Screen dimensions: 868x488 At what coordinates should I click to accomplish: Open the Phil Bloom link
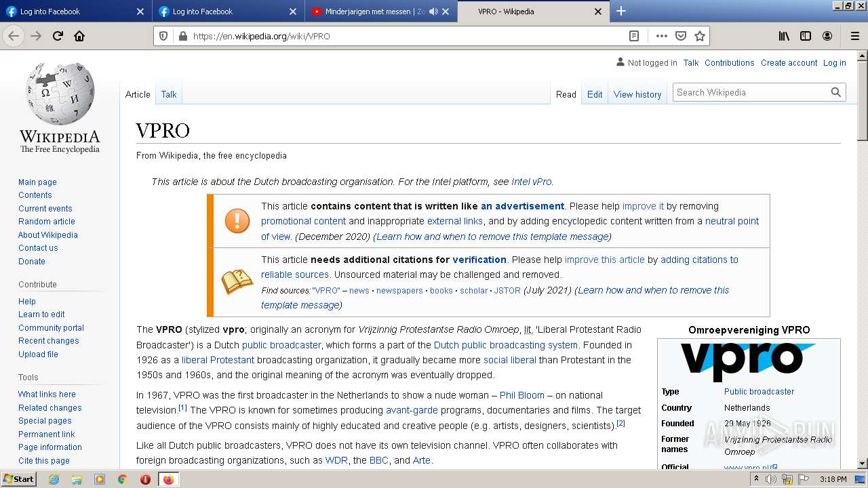point(521,395)
